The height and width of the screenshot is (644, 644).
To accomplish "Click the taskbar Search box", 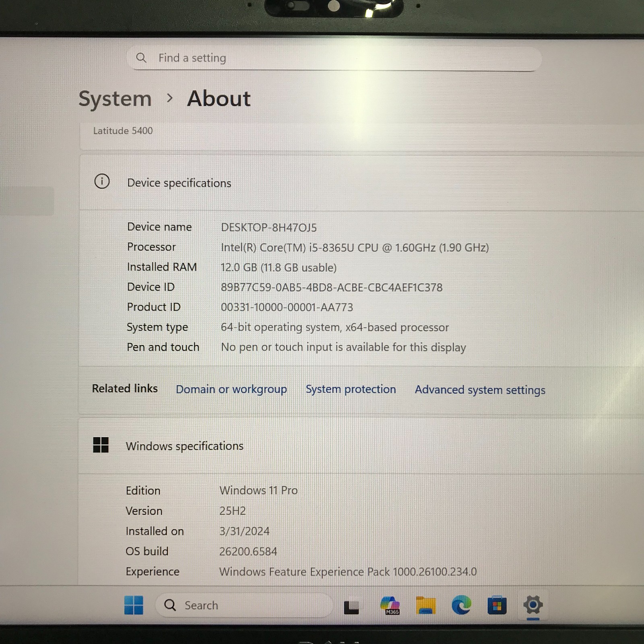I will 244,605.
